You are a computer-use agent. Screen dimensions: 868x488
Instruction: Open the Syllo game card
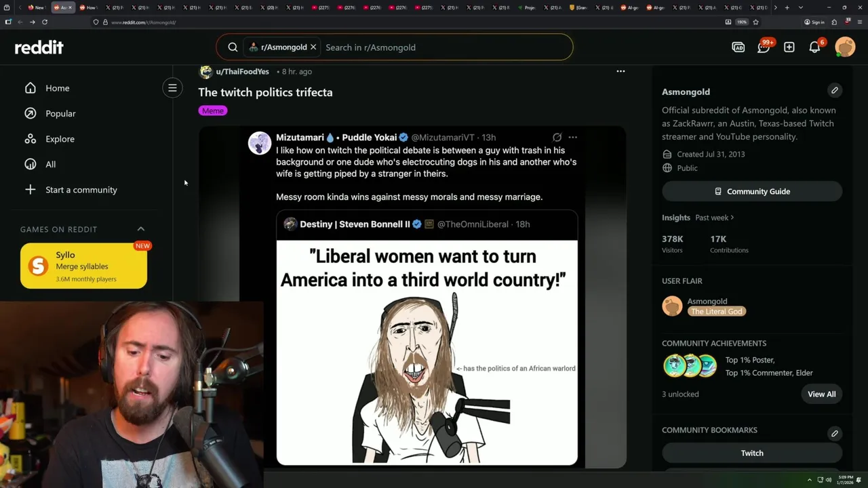click(83, 266)
